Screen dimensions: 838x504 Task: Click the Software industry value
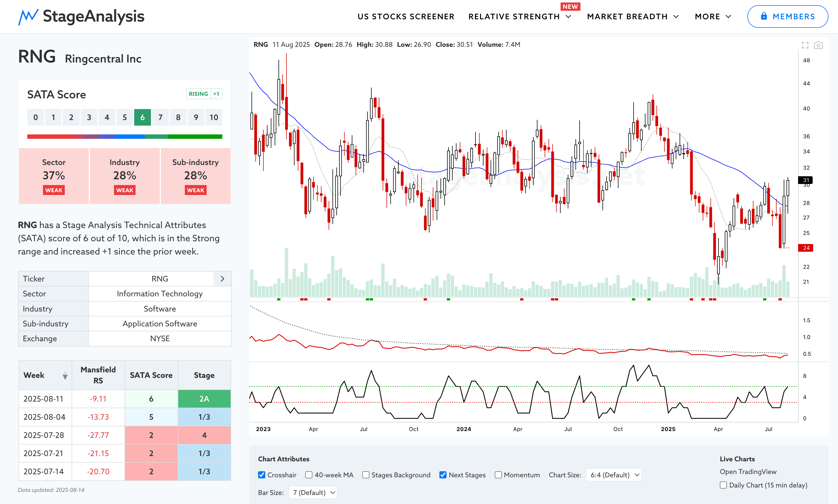pyautogui.click(x=160, y=309)
